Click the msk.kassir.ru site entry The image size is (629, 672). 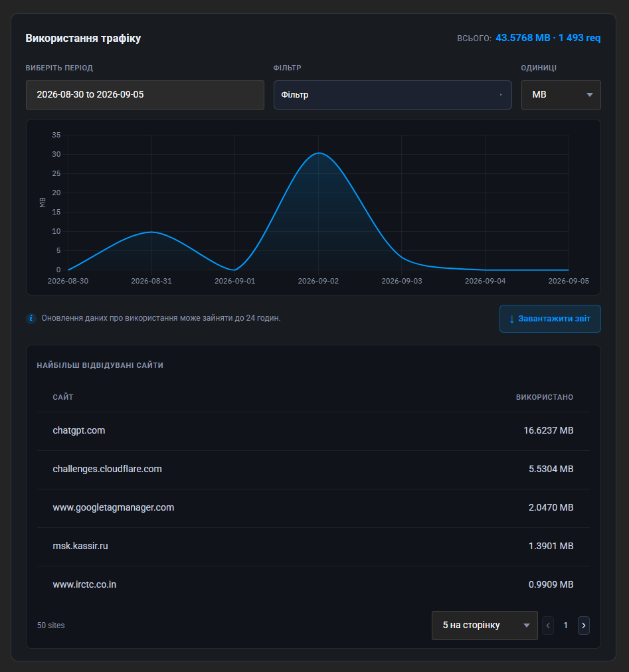[80, 546]
